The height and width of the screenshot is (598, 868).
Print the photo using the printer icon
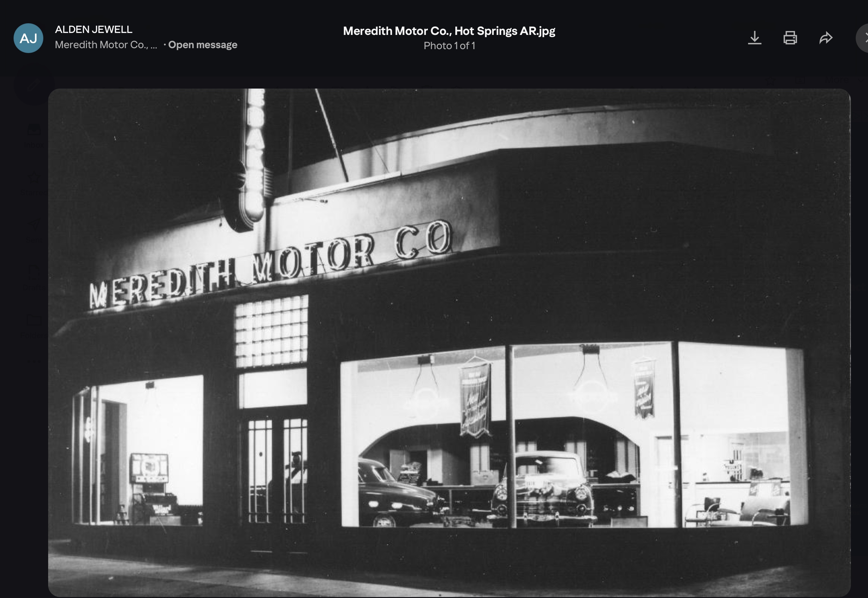click(x=790, y=38)
